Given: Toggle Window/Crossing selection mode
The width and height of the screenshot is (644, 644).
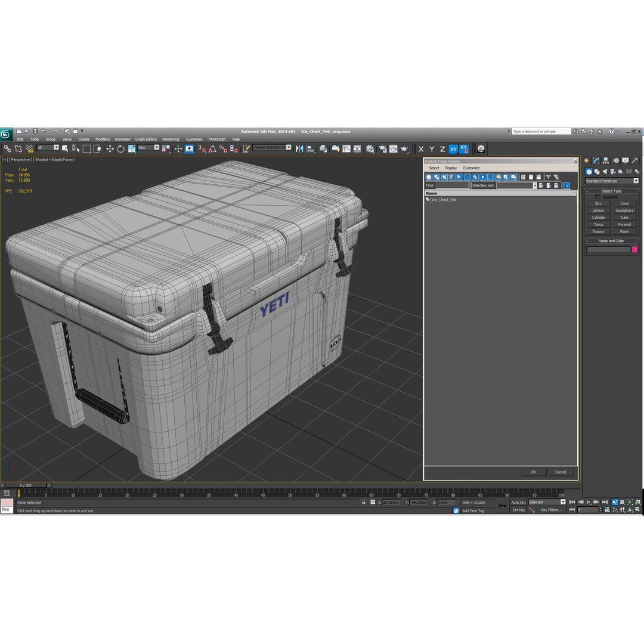Looking at the screenshot, I should pos(97,148).
